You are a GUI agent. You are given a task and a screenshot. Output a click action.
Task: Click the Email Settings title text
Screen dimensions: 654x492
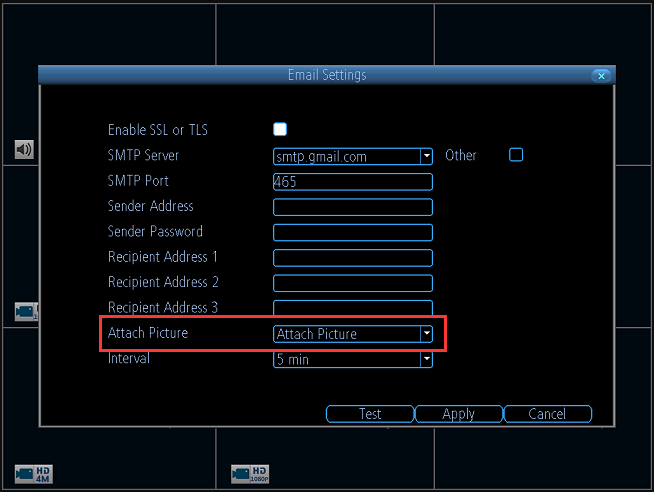point(327,75)
